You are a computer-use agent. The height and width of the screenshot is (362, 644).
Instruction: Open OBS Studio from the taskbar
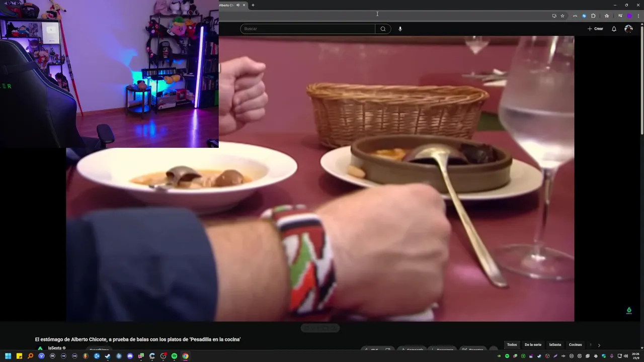pyautogui.click(x=163, y=356)
